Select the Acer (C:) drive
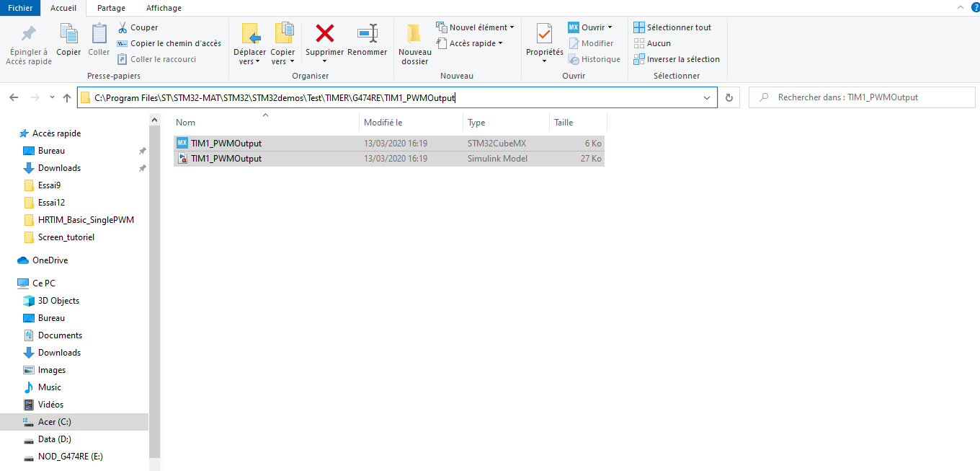 point(74,422)
